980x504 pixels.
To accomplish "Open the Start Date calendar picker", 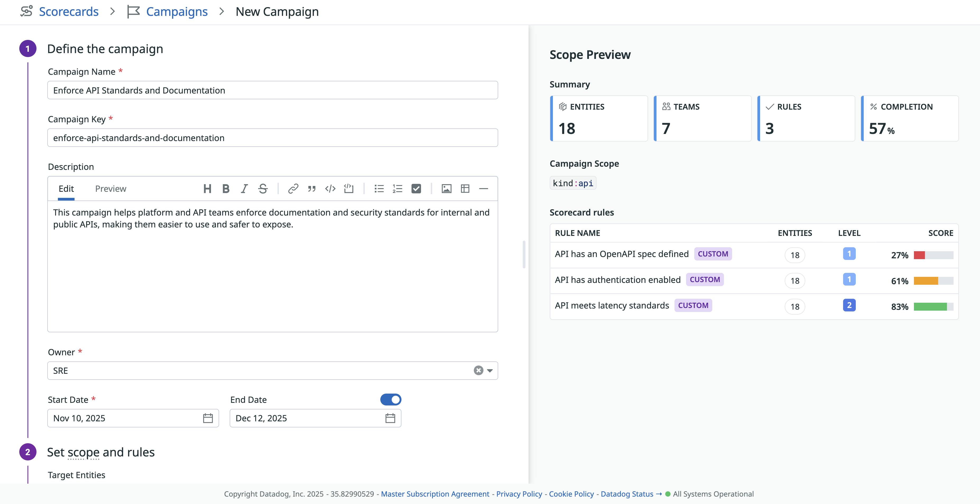I will (x=208, y=418).
